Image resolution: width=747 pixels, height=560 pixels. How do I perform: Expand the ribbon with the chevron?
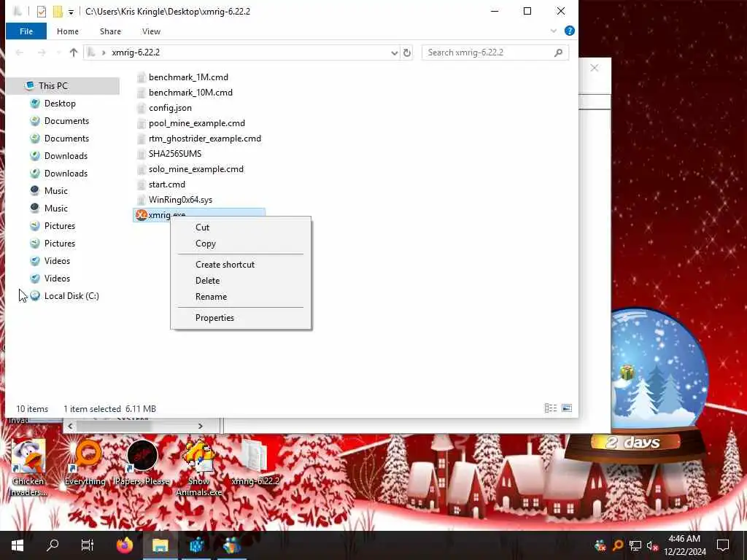(x=554, y=31)
